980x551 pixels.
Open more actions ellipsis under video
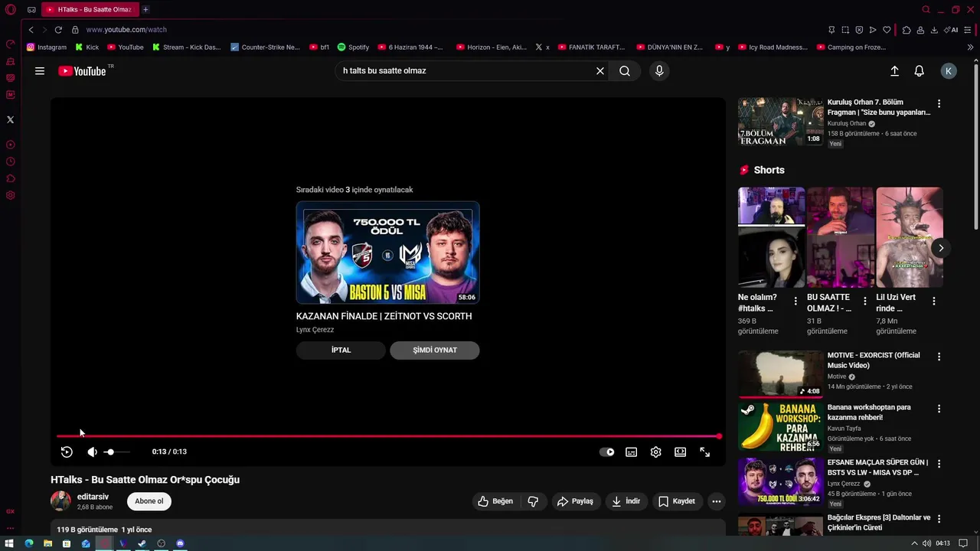click(x=717, y=501)
